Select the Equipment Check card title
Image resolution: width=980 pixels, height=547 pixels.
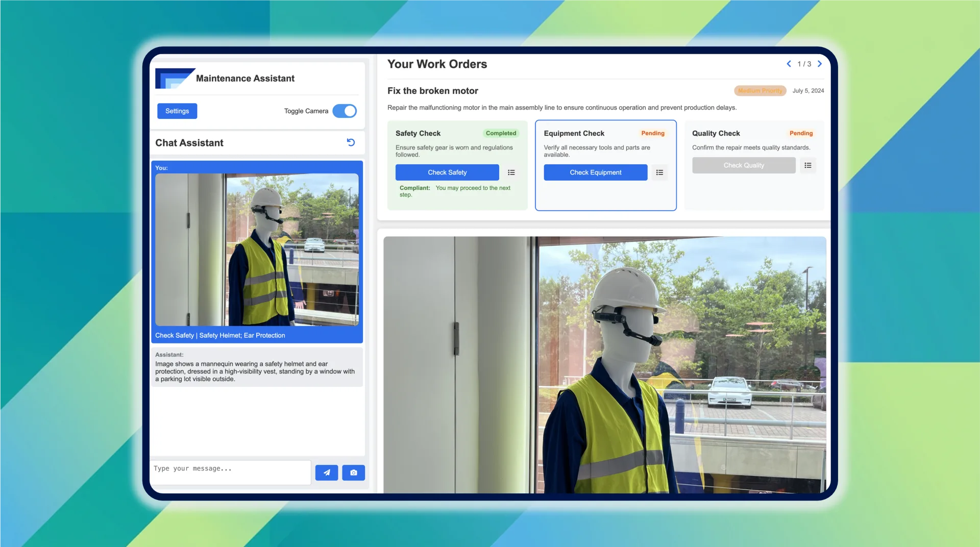[574, 133]
